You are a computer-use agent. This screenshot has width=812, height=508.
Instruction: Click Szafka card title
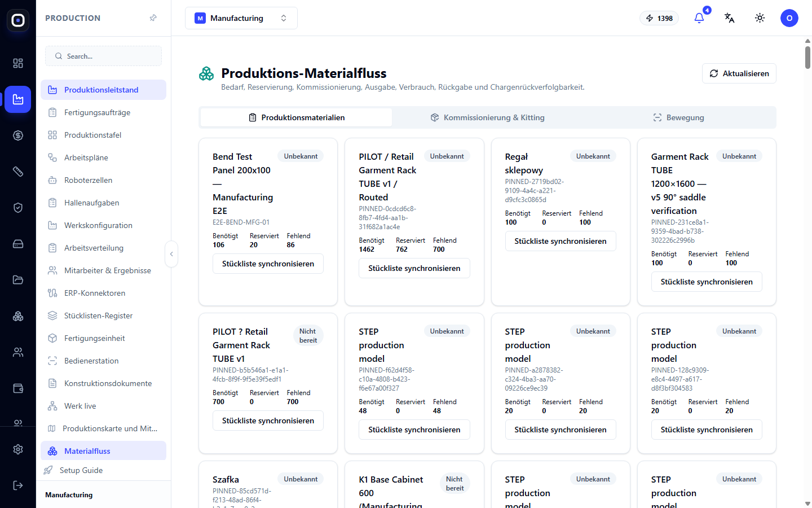[x=226, y=479]
